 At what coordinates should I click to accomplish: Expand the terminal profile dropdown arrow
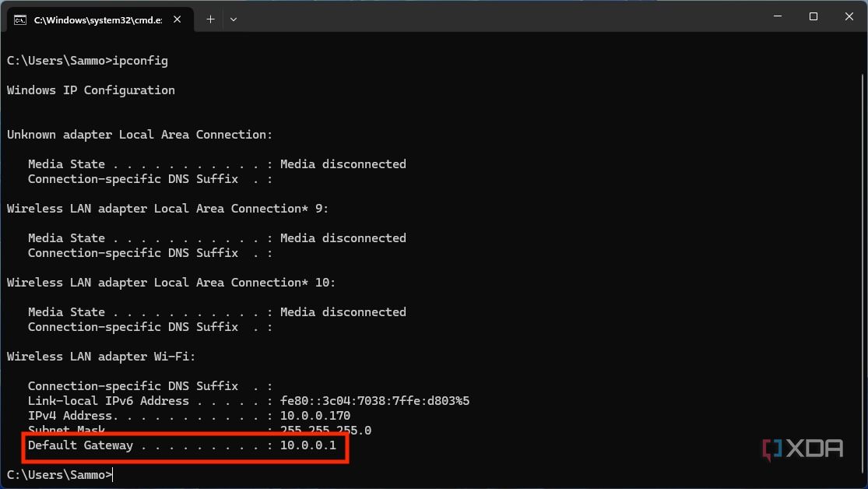click(x=233, y=19)
